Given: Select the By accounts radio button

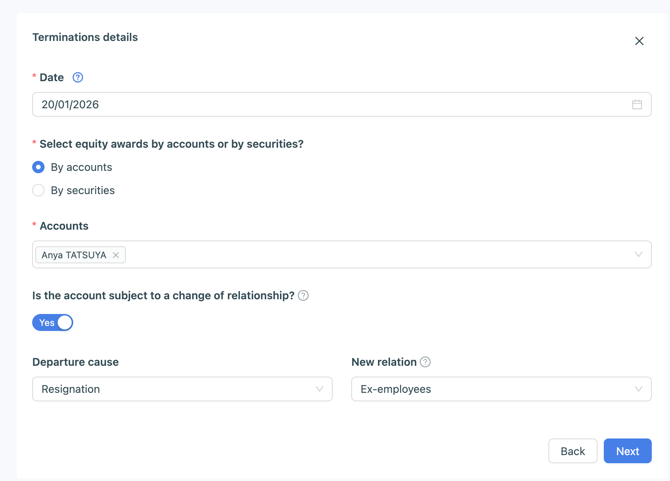Looking at the screenshot, I should 39,167.
